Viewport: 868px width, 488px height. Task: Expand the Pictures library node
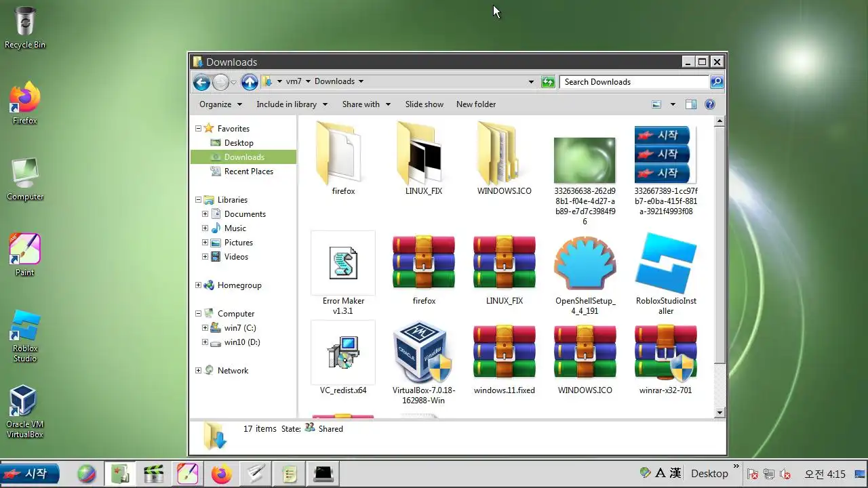[205, 242]
